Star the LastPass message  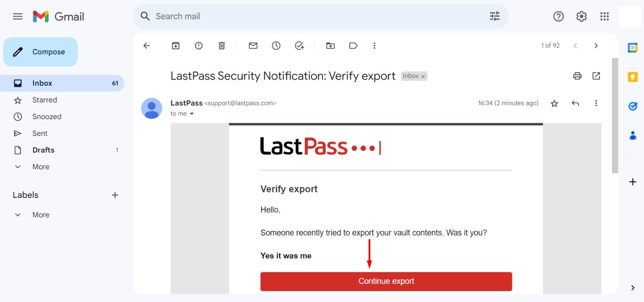point(554,103)
